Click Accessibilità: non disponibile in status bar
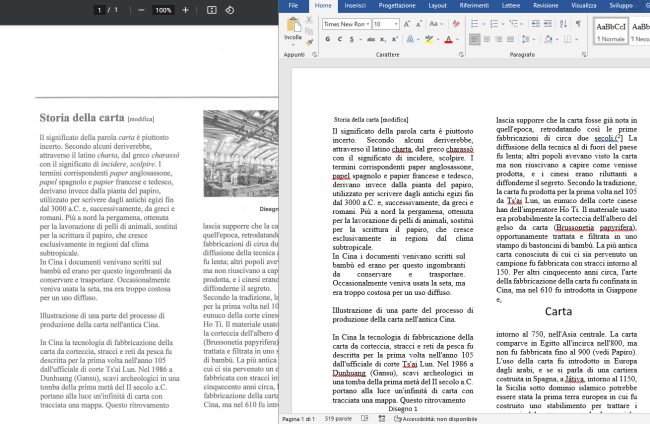 [x=436, y=419]
